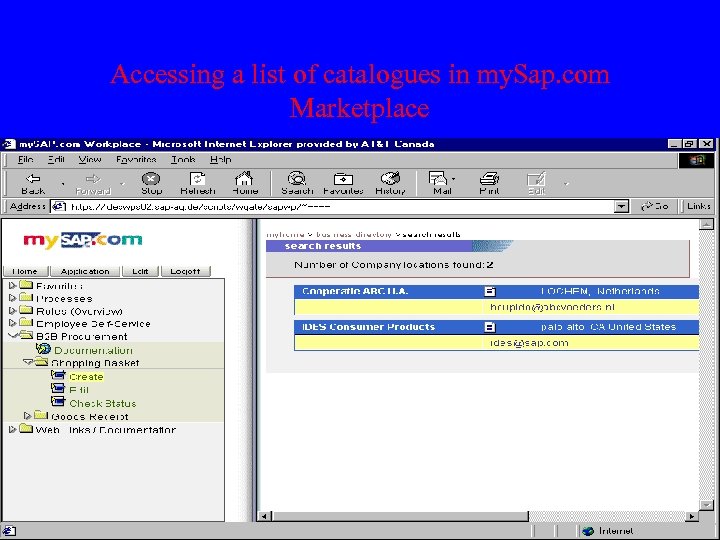Open the Favorites menu
The width and height of the screenshot is (720, 540).
[136, 159]
